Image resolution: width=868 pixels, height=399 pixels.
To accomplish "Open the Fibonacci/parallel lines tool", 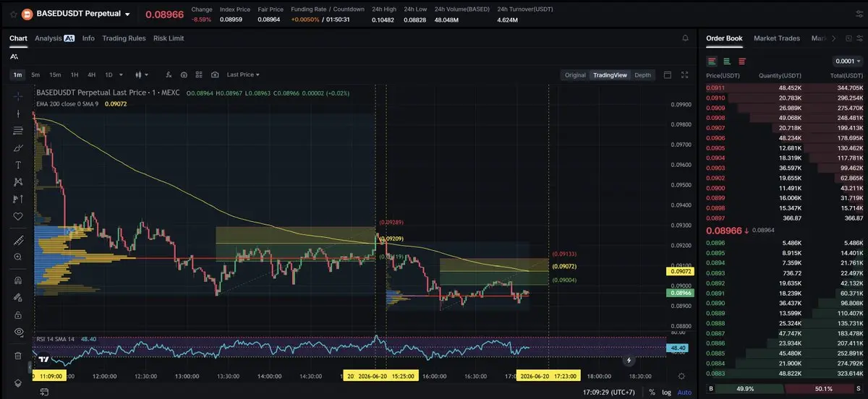I will point(18,131).
